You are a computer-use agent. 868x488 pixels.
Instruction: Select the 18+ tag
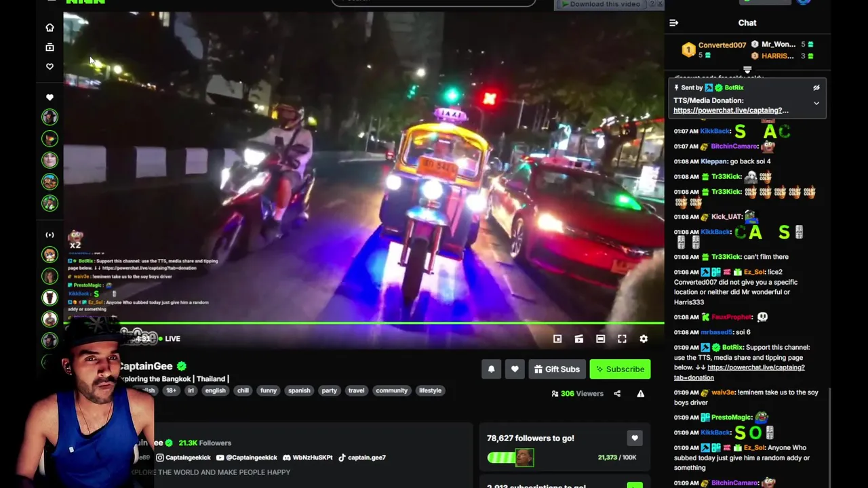(x=171, y=390)
